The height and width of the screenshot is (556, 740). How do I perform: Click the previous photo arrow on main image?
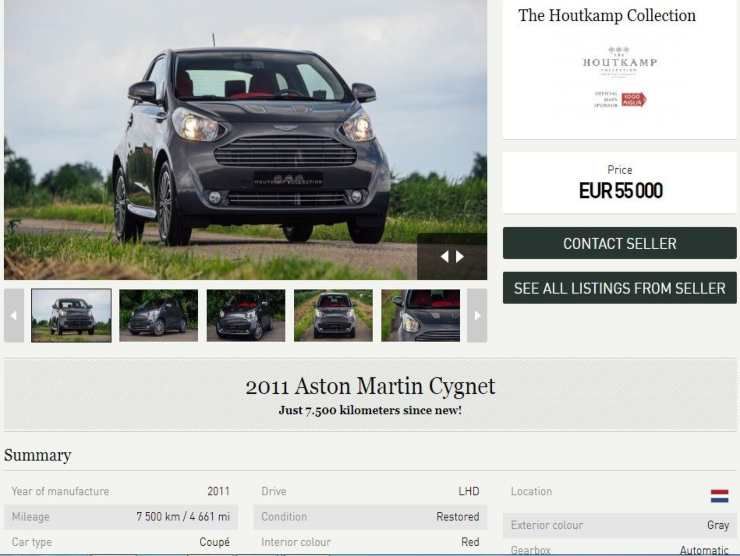[445, 257]
